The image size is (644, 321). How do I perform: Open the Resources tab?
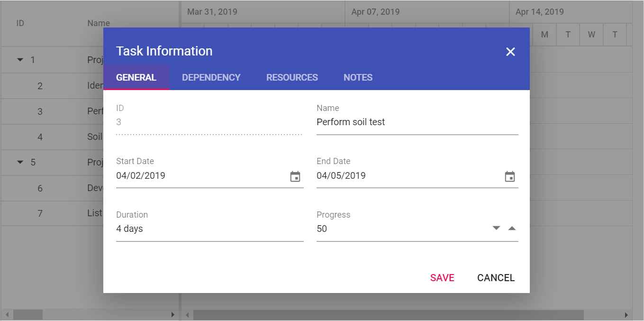[292, 77]
